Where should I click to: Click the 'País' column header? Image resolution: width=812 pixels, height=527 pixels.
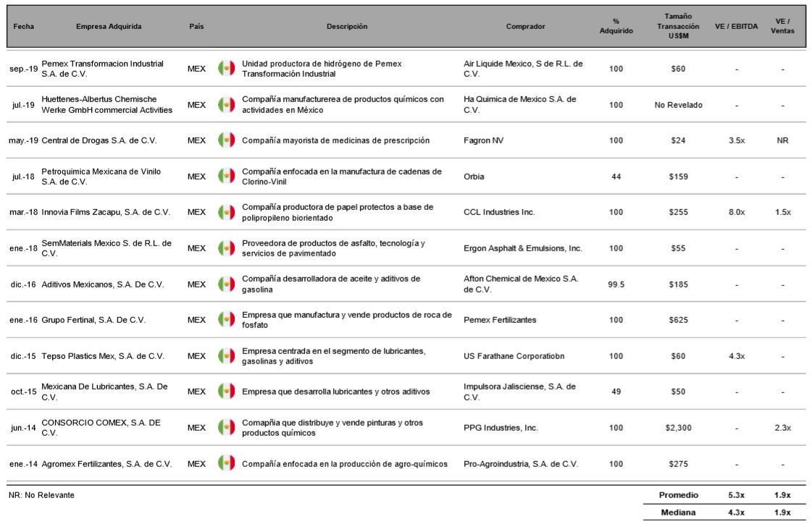coord(196,26)
